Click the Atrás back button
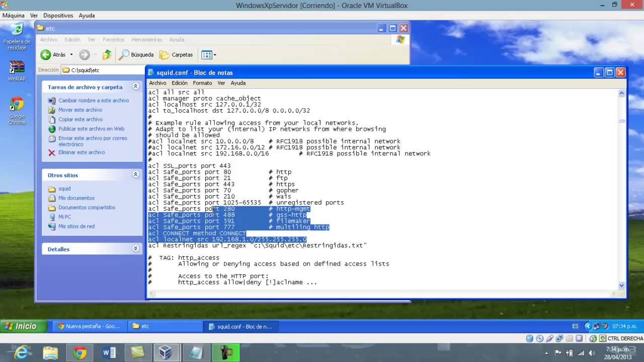 point(53,55)
